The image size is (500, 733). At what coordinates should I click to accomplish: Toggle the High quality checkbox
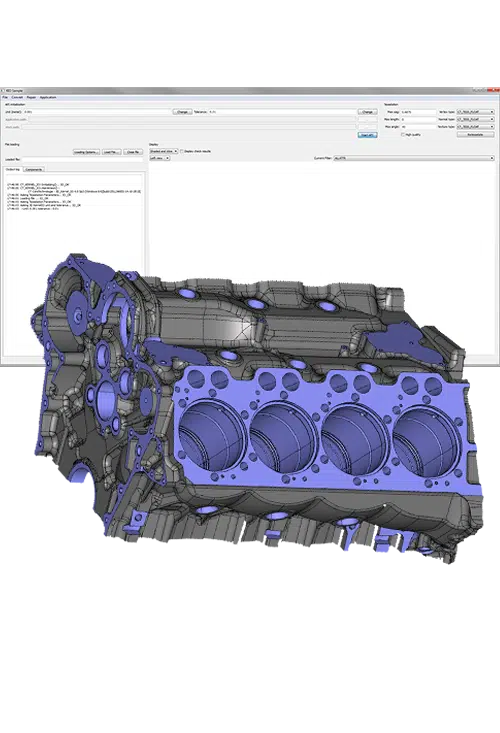pos(403,134)
